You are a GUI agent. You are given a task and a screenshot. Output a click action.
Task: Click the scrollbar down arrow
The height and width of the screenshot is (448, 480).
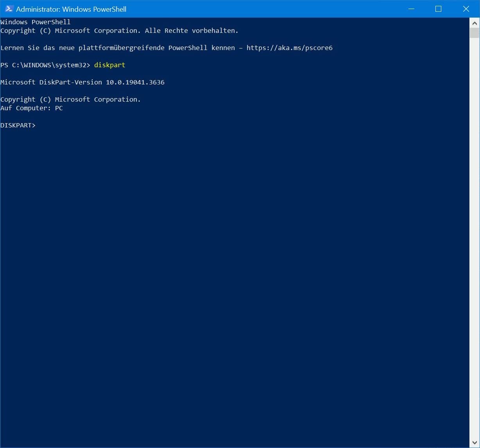click(475, 443)
